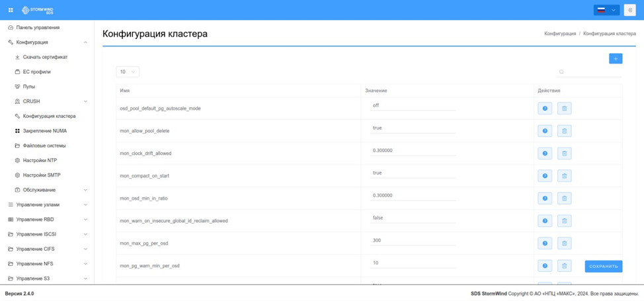The height and width of the screenshot is (301, 644).
Task: Delete mon_allow_pool_delete parameter
Action: [x=564, y=131]
